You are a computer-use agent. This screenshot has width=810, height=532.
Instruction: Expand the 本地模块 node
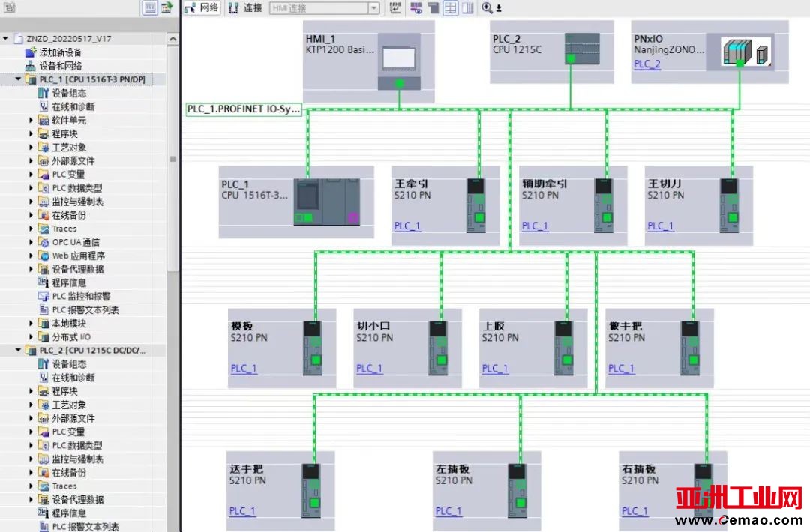click(31, 323)
